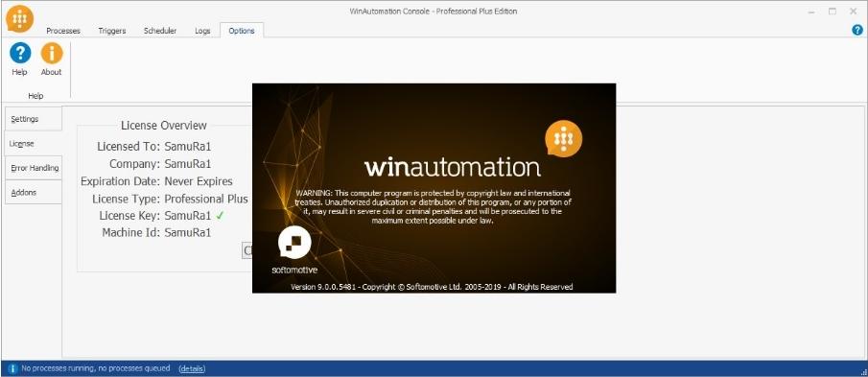Click the License Overview heading
Screen dimensions: 868x377
[164, 126]
